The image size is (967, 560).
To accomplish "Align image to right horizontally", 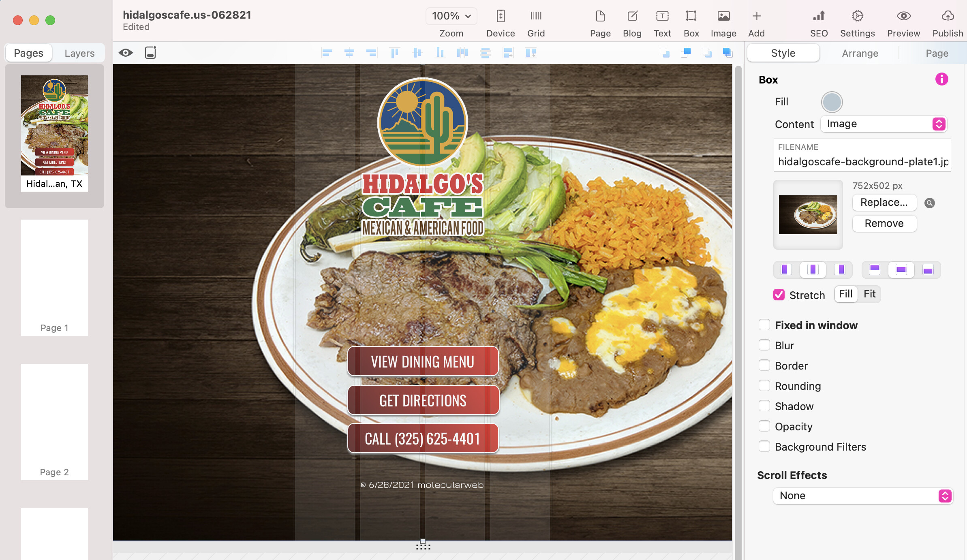I will (840, 269).
